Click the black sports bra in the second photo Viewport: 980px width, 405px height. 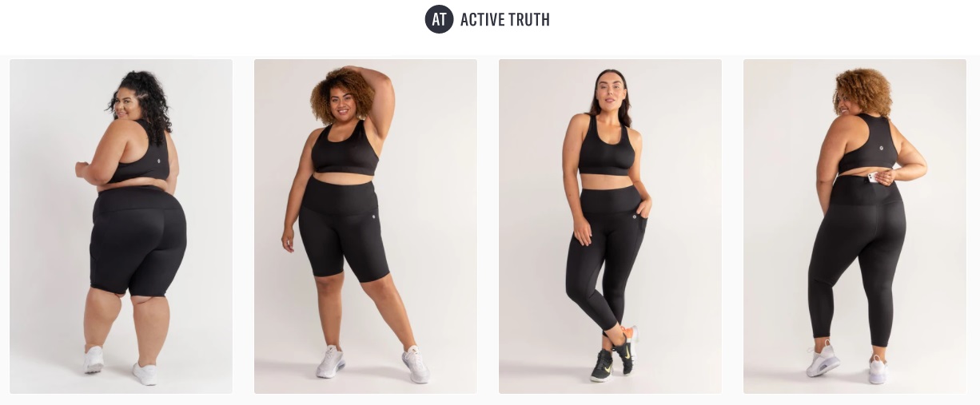(x=345, y=150)
